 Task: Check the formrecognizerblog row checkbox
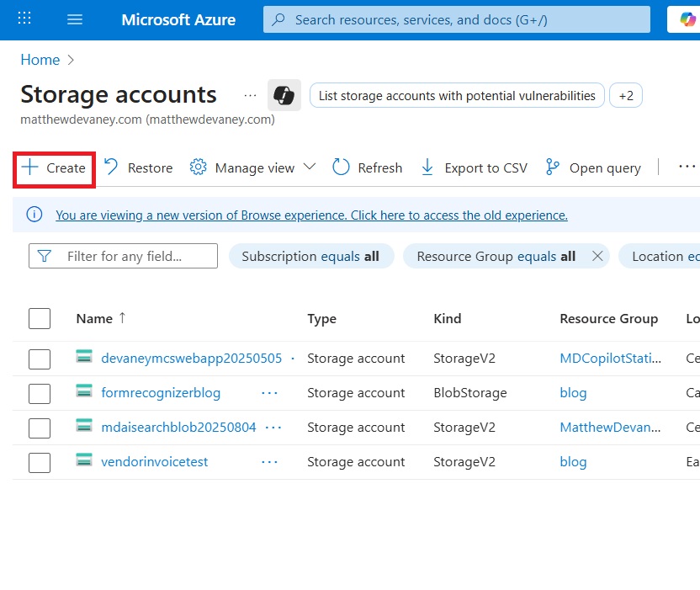tap(40, 394)
